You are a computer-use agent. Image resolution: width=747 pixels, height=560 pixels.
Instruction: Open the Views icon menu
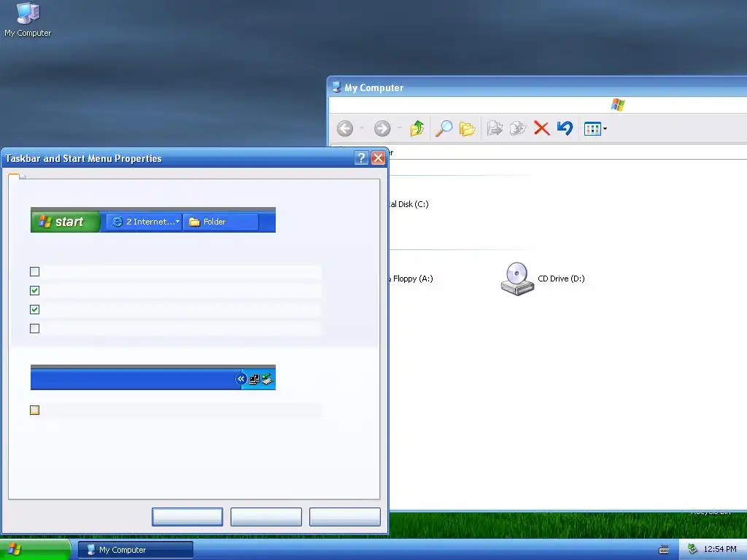click(595, 128)
